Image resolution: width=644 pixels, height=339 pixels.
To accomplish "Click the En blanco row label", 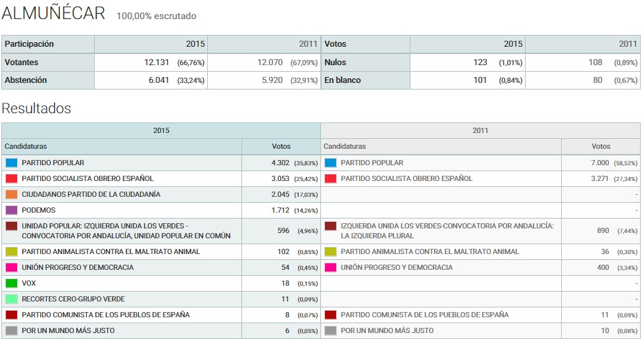I will [x=342, y=80].
